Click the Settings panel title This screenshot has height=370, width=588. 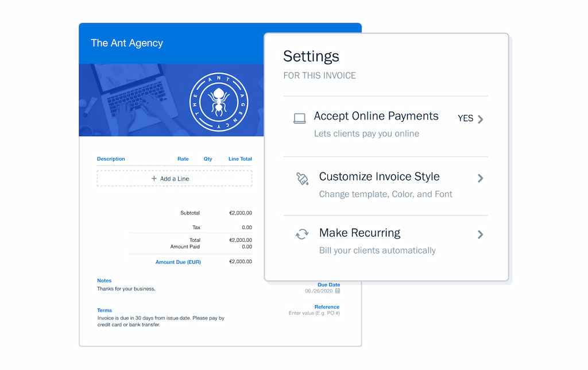[x=311, y=56]
